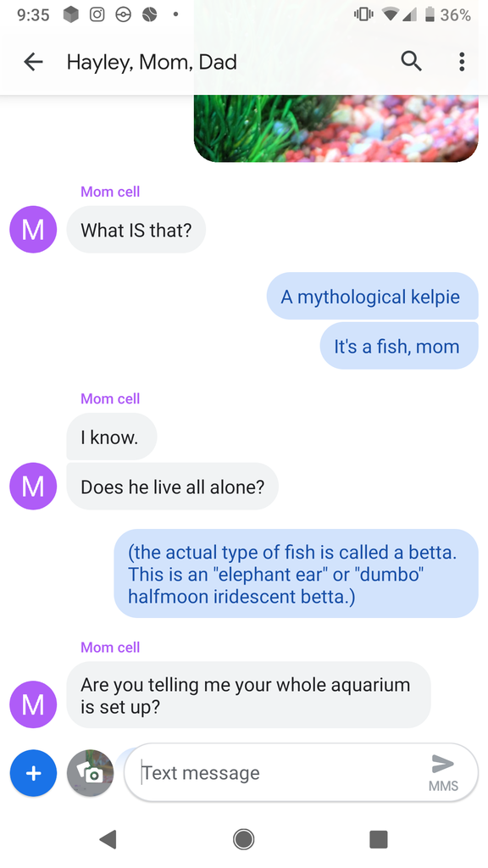Tap Mom's avatar beside aquarium question message
Image resolution: width=488 pixels, height=868 pixels.
pos(33,704)
